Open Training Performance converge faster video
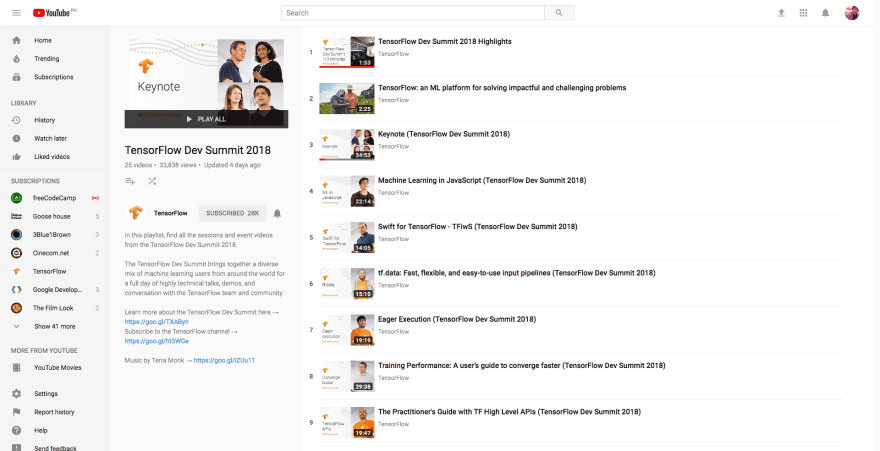Viewport: 880px width, 451px height. coord(522,366)
